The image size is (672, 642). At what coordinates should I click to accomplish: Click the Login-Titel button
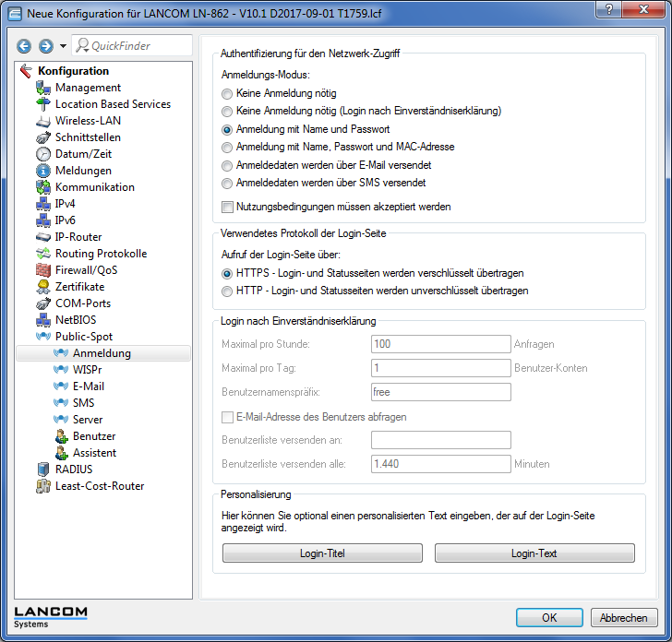(x=322, y=553)
